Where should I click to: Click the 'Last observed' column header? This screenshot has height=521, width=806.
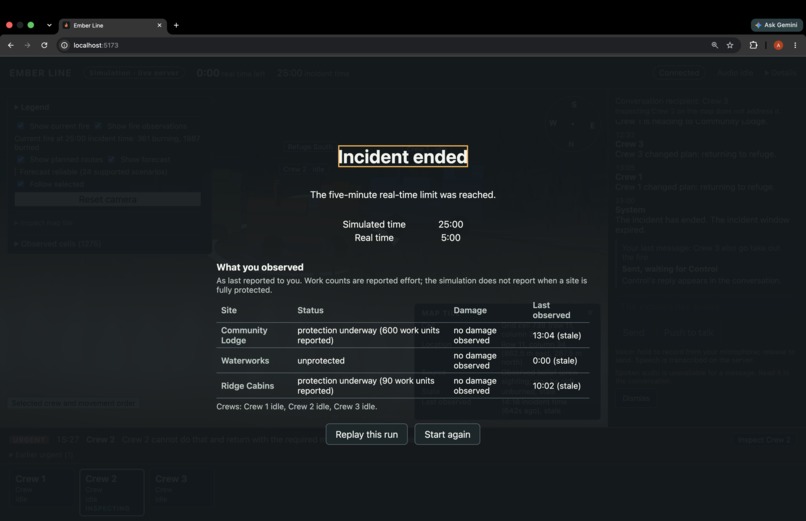[x=551, y=310]
